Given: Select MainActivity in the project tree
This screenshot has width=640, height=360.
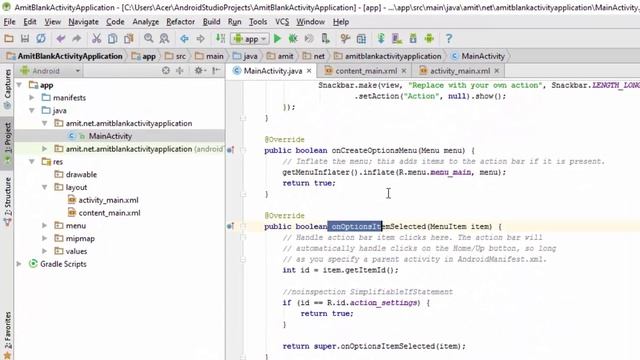Looking at the screenshot, I should [110, 136].
